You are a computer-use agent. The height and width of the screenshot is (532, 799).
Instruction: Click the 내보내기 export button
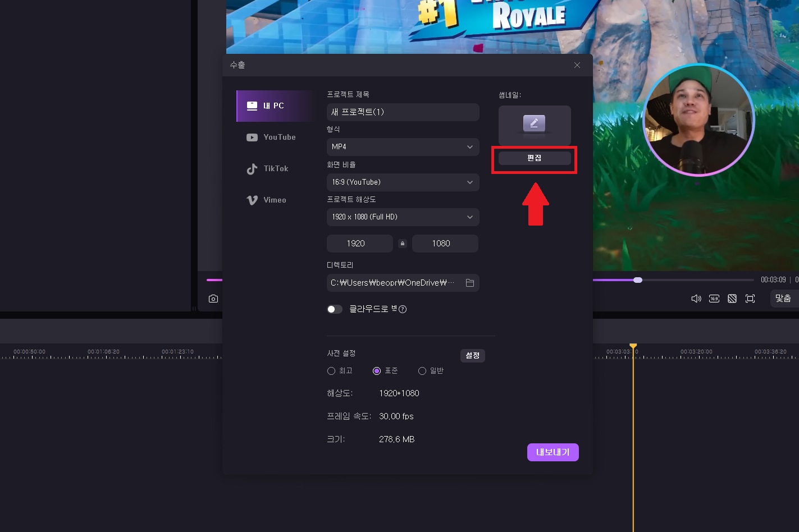click(x=553, y=452)
